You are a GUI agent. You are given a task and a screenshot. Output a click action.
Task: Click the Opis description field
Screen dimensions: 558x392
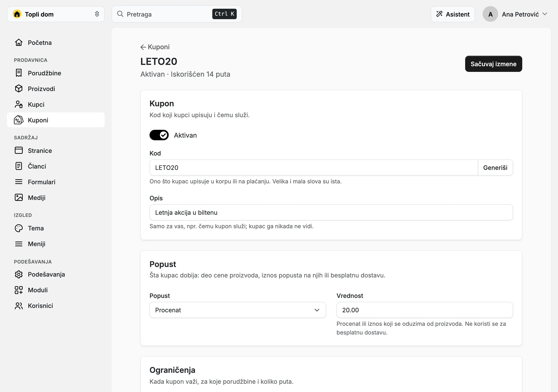331,213
